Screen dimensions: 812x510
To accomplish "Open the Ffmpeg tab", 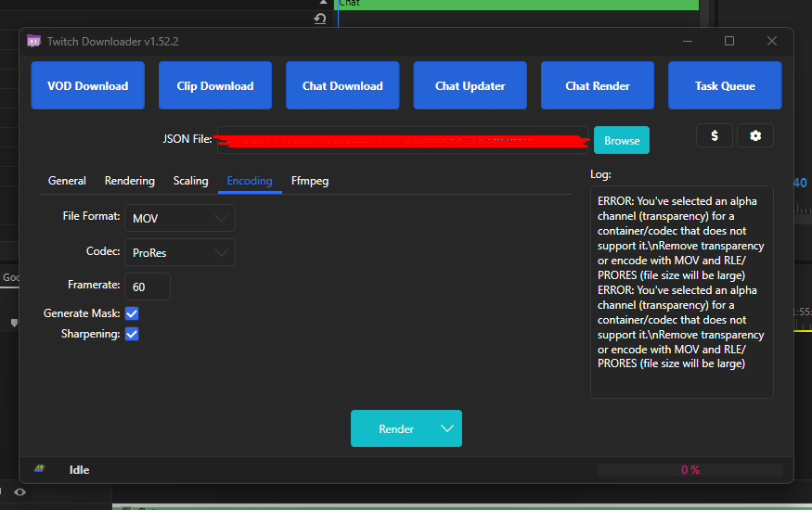I will click(x=310, y=181).
